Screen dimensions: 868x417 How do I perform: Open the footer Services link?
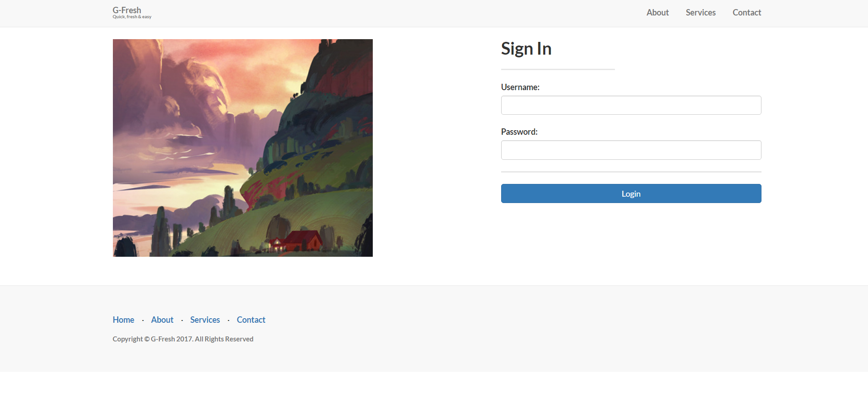(x=205, y=320)
